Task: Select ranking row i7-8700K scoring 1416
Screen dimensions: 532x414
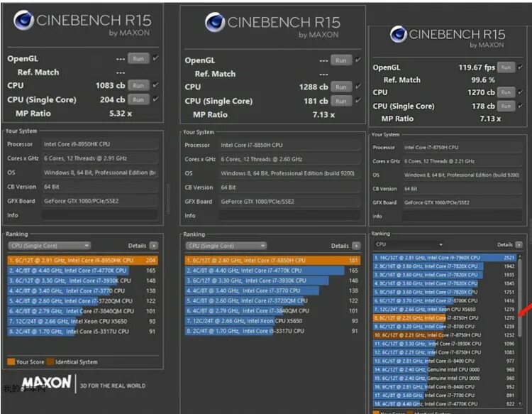Action: click(445, 300)
